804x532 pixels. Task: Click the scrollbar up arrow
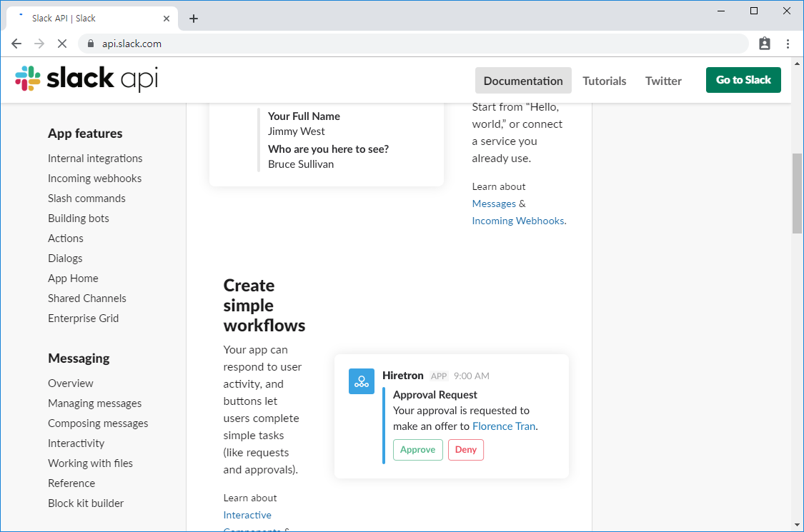[797, 64]
